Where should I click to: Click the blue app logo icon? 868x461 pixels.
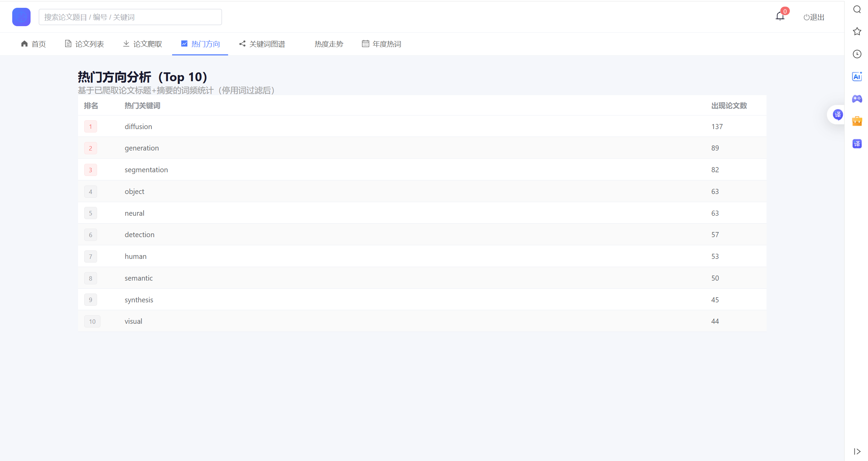coord(21,17)
